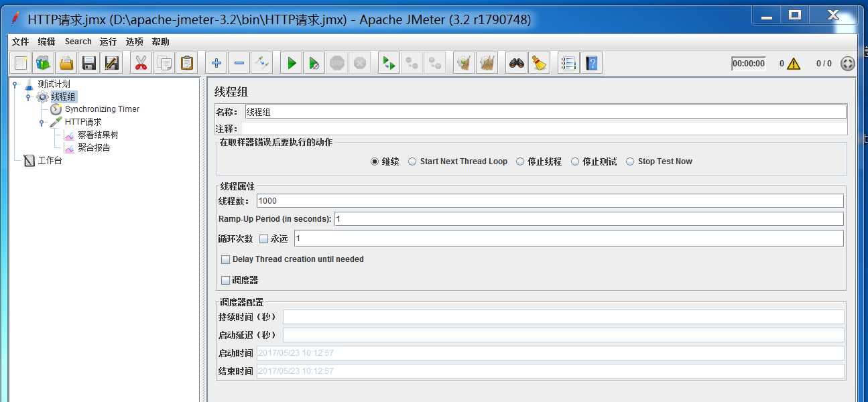
Task: Select the 停止测试 radio button
Action: 575,161
